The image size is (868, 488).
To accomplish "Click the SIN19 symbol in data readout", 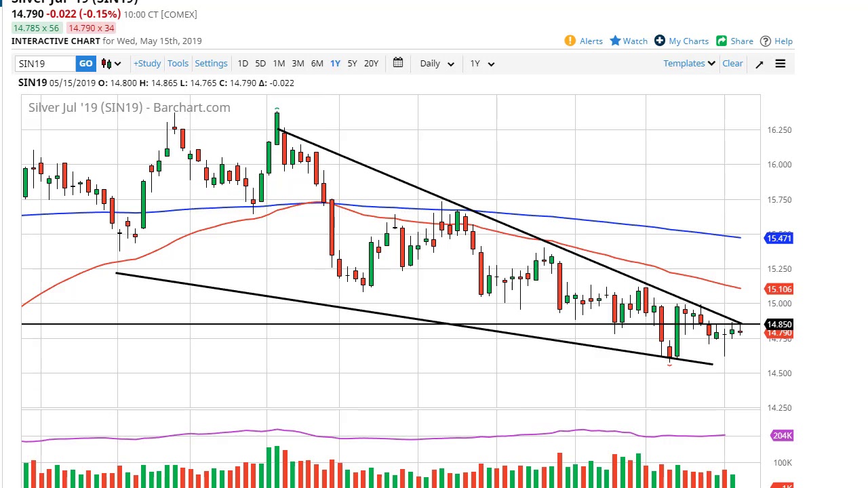I will coord(33,83).
